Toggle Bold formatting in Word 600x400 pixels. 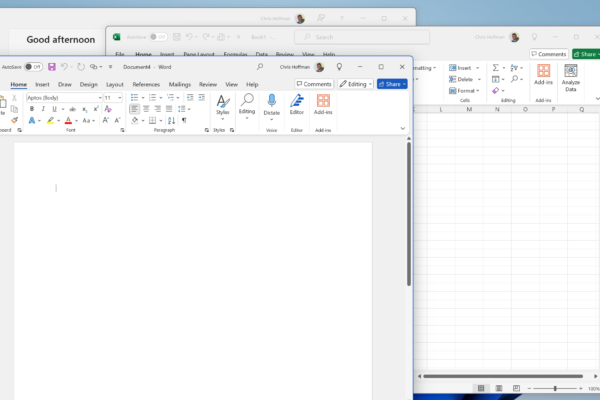32,109
